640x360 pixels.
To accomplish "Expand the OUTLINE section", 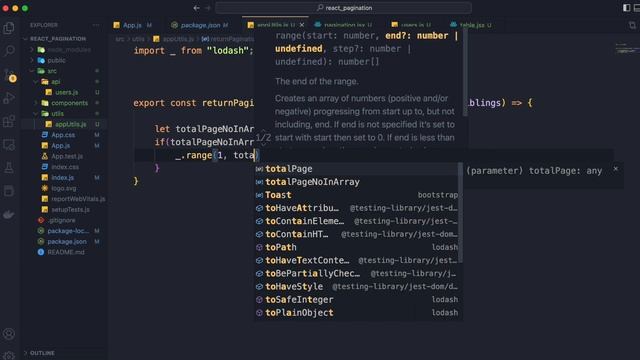I will coord(42,353).
